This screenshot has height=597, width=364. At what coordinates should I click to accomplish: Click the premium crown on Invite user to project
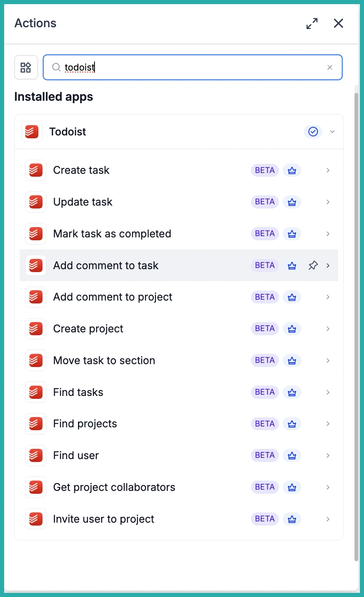292,519
